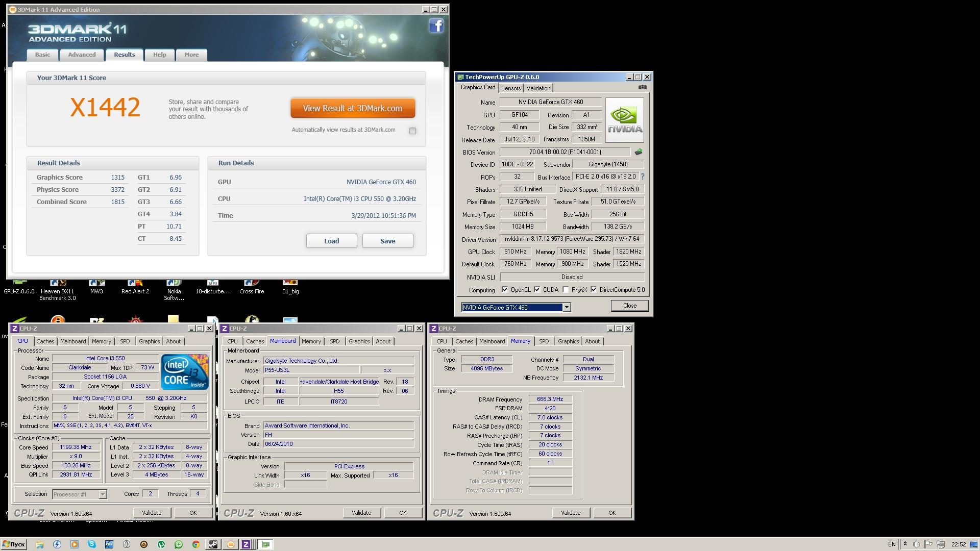
Task: Click the Skype icon in the taskbar
Action: tap(92, 544)
